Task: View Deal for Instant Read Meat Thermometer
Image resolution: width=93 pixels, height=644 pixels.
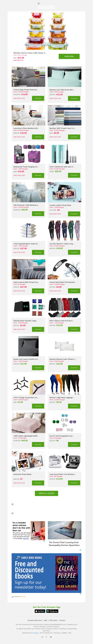Action: click(x=74, y=291)
